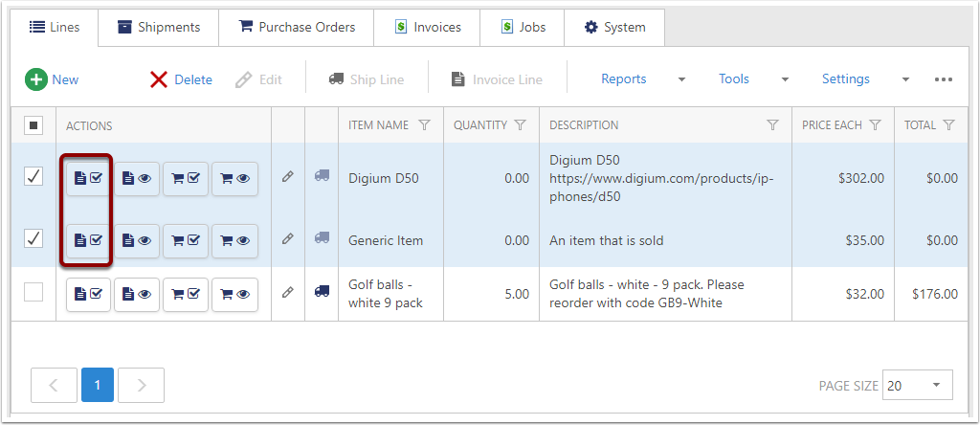Open the Page Size dropdown
Screen dimensions: 980x425
pos(917,386)
